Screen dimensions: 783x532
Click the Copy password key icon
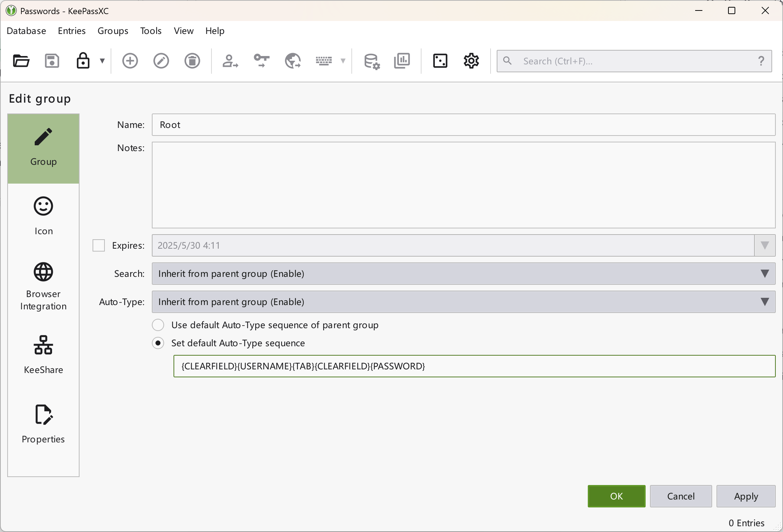[261, 61]
